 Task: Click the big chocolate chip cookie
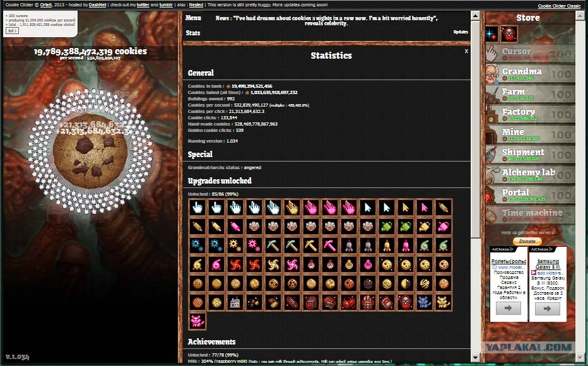tap(90, 151)
